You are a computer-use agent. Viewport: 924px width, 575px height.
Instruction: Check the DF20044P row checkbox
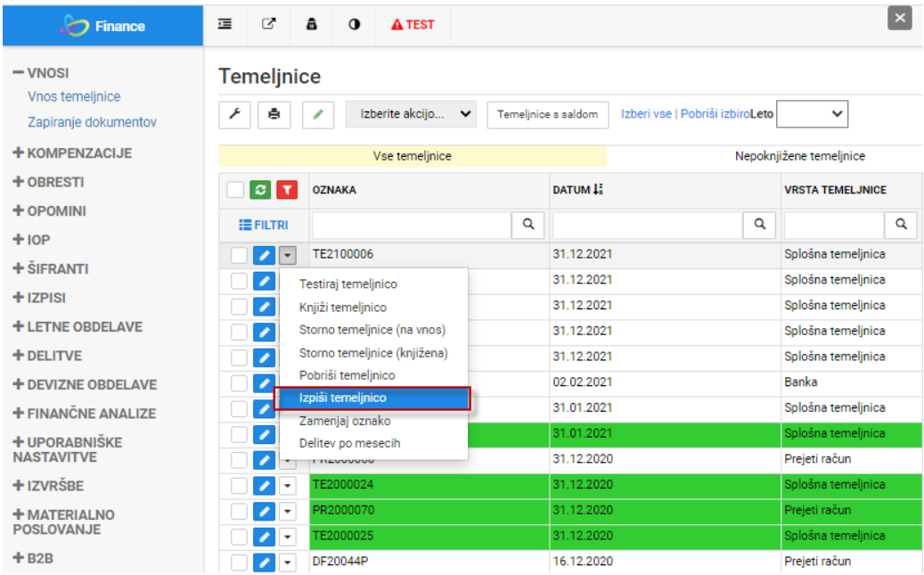click(239, 562)
